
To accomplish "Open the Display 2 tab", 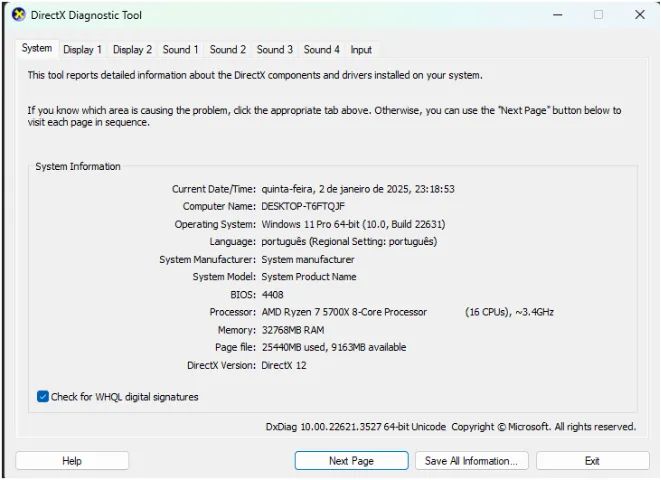I will click(132, 49).
